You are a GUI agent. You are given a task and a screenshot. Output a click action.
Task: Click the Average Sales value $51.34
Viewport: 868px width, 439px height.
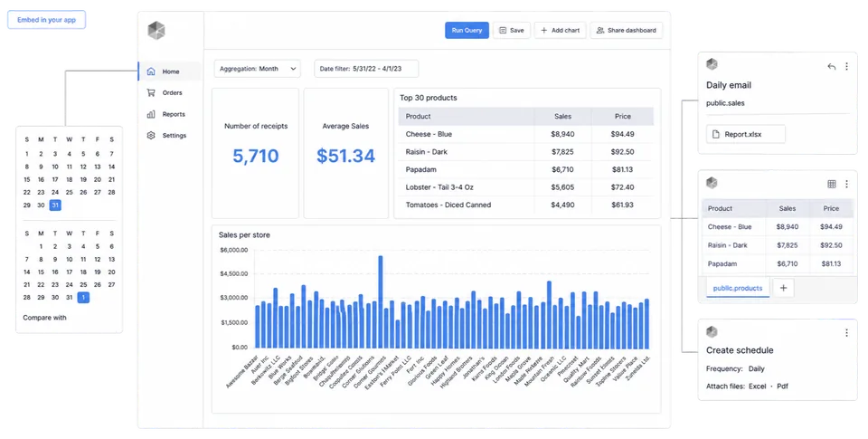(346, 156)
